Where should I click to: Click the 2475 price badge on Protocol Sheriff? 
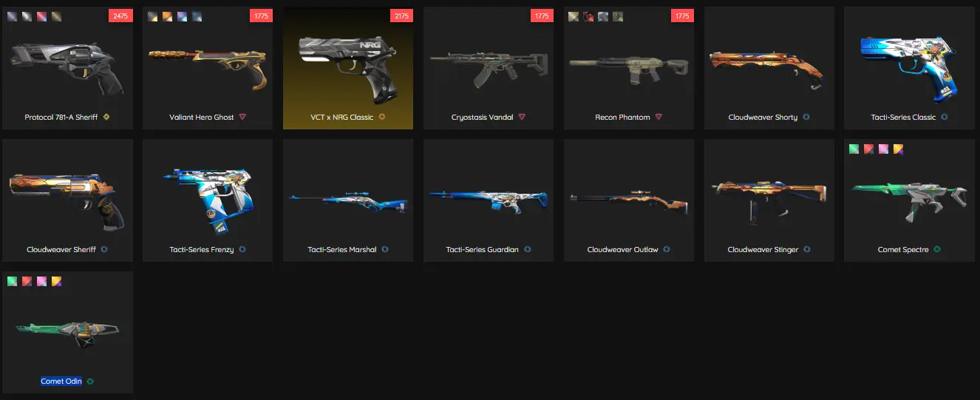[x=120, y=16]
